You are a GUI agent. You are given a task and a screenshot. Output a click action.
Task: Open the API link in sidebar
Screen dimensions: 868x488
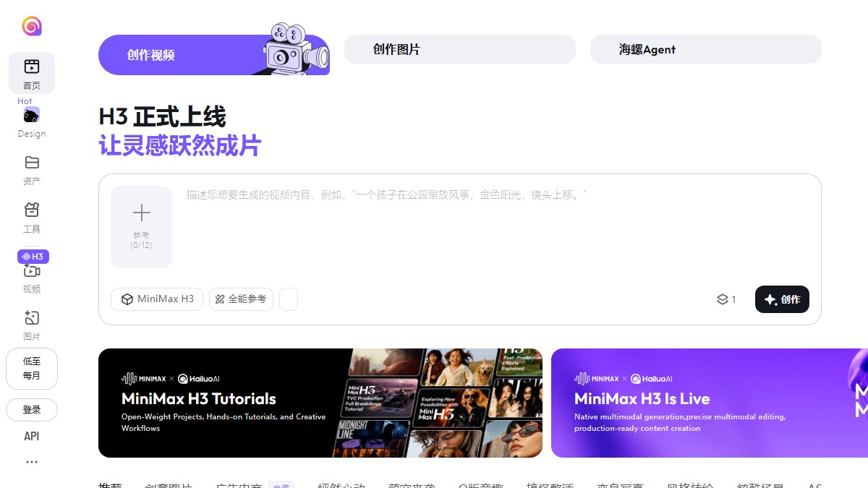[x=32, y=436]
